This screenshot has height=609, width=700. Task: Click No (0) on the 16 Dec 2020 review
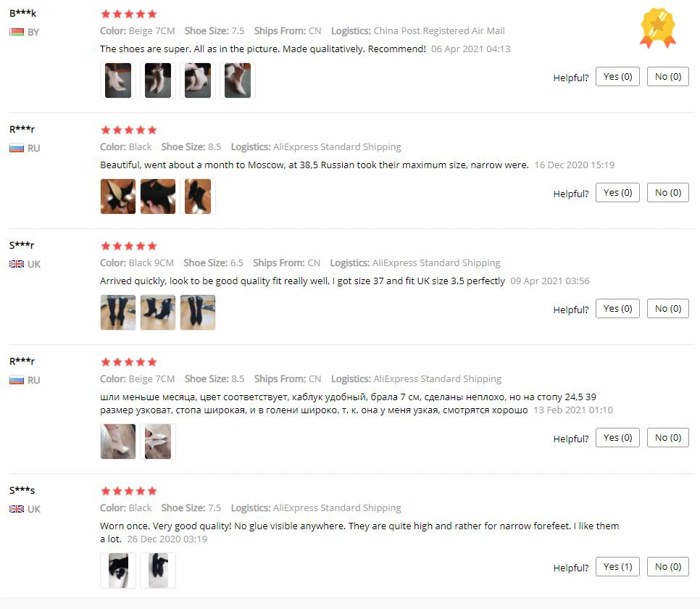coord(668,193)
